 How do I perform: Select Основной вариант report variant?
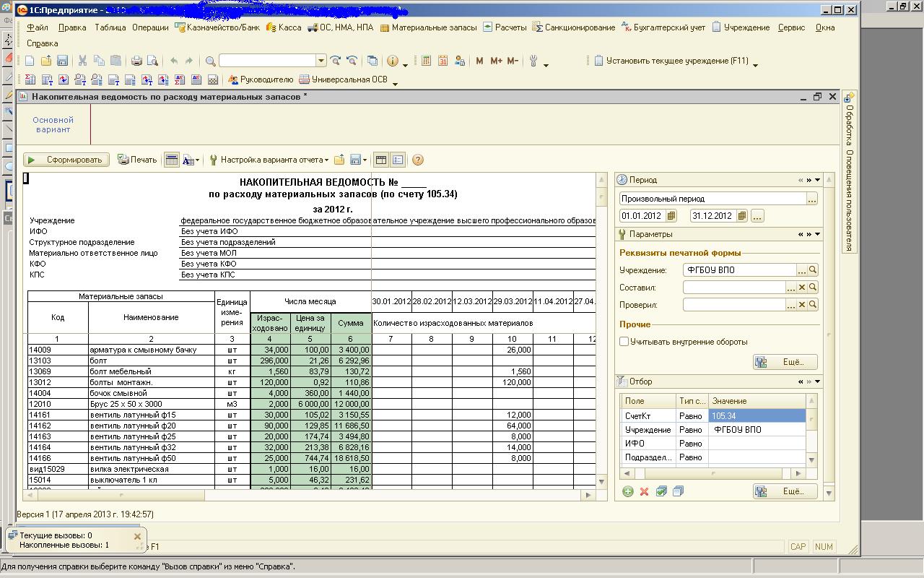coord(53,124)
